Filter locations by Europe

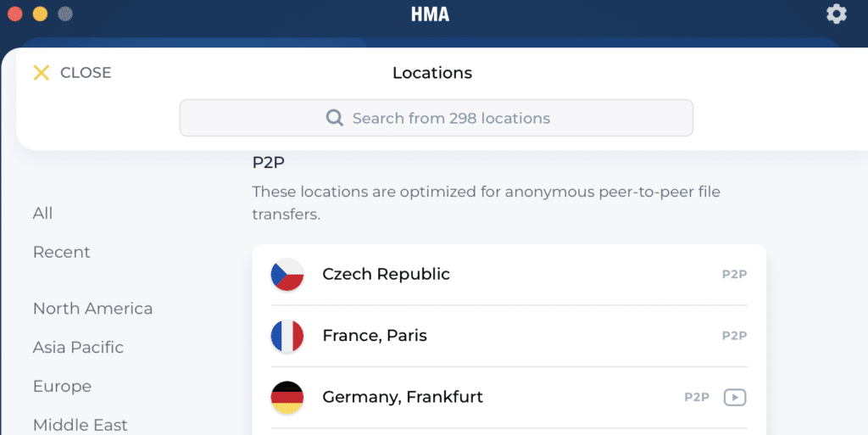click(x=62, y=387)
